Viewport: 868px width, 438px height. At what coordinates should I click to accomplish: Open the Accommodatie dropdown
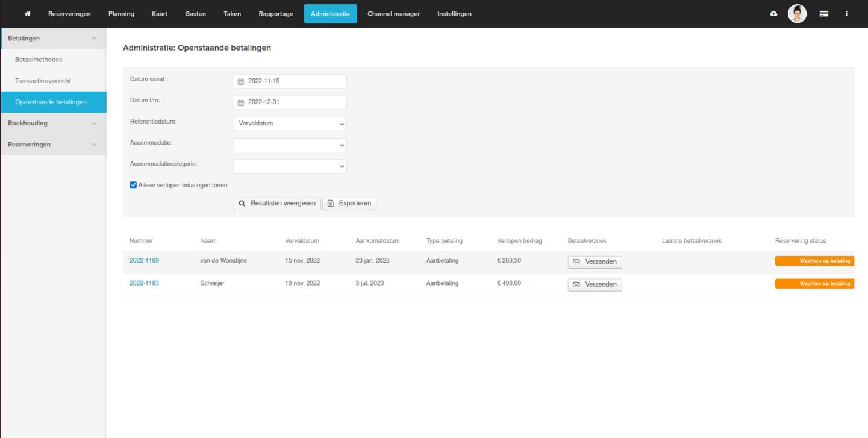[290, 145]
